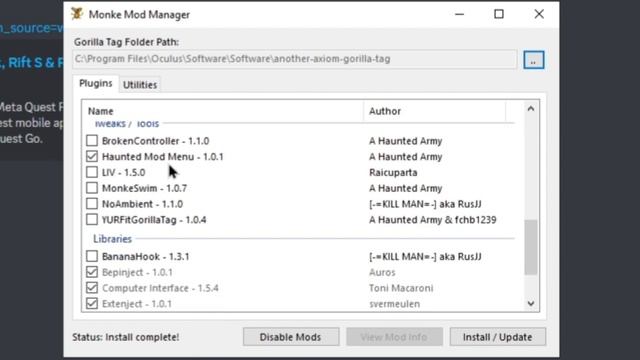This screenshot has width=640, height=360.
Task: Enable the MonkeSwim - 1.0.7 checkbox
Action: [92, 188]
